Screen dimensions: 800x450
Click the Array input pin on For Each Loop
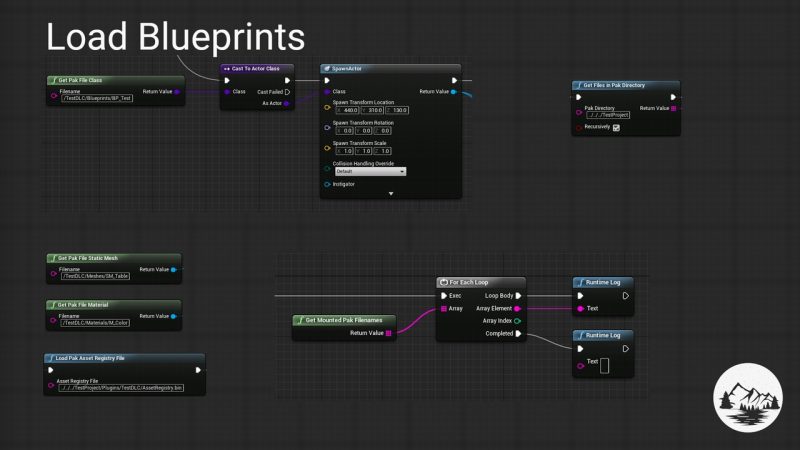(444, 309)
